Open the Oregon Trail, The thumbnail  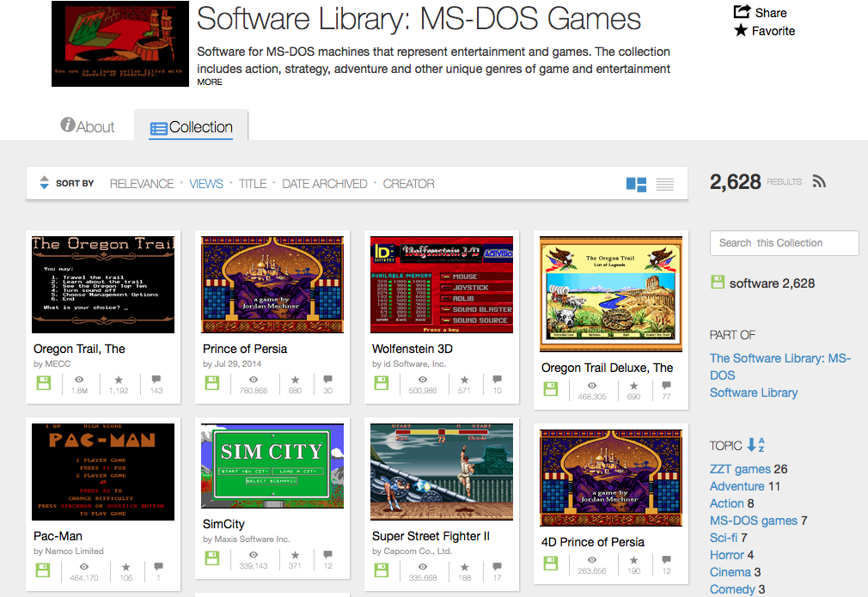[103, 285]
